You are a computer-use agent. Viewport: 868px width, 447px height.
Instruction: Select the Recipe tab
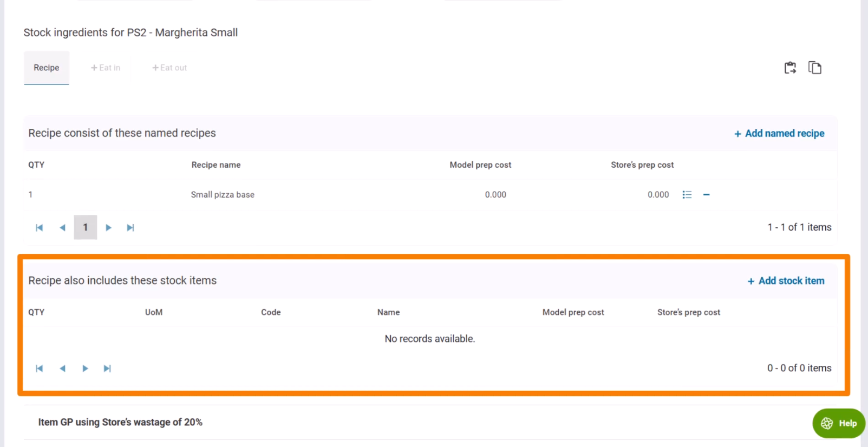(x=47, y=68)
